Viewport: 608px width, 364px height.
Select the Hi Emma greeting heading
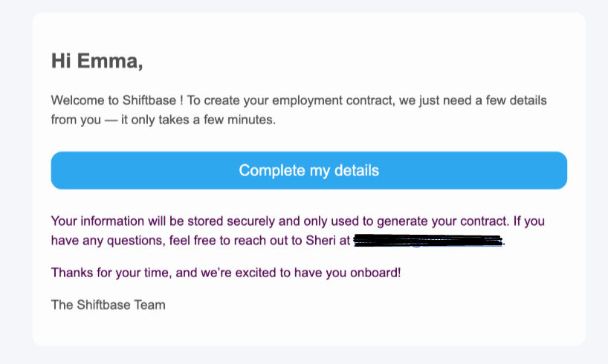click(97, 61)
